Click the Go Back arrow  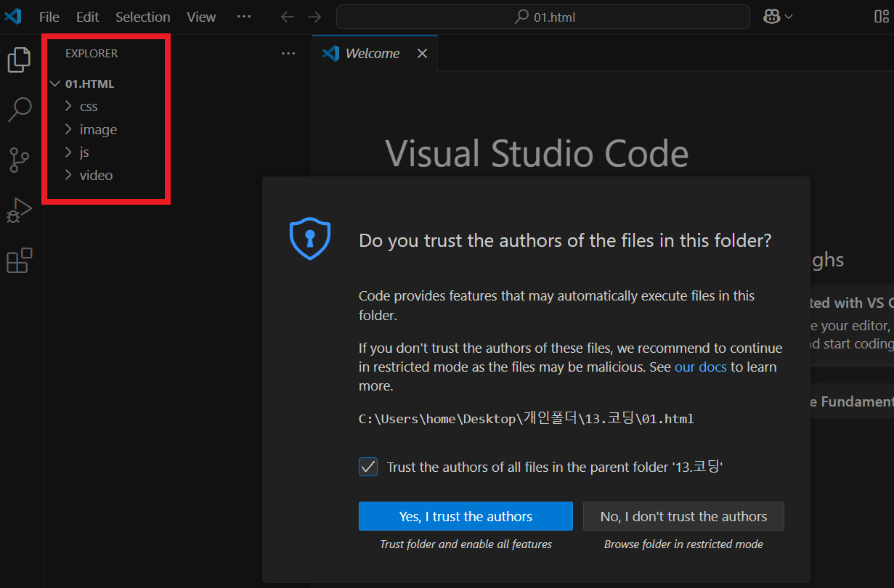click(288, 17)
